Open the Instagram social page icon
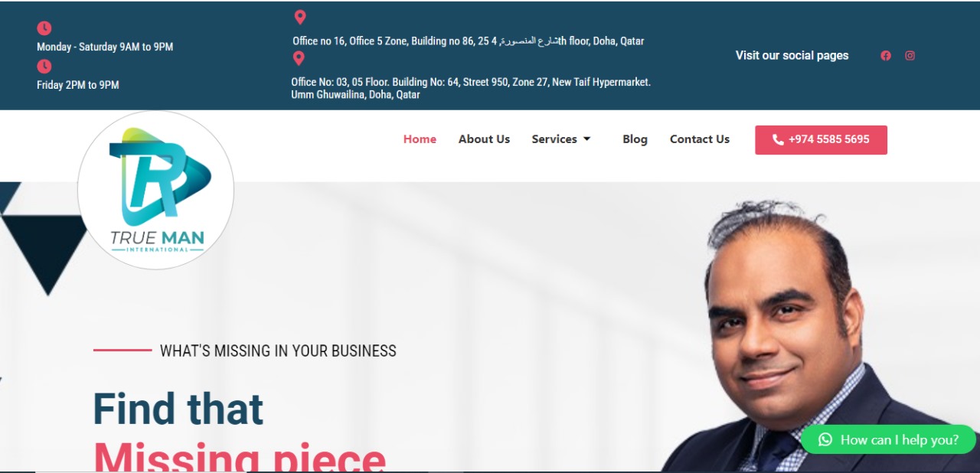 point(910,55)
